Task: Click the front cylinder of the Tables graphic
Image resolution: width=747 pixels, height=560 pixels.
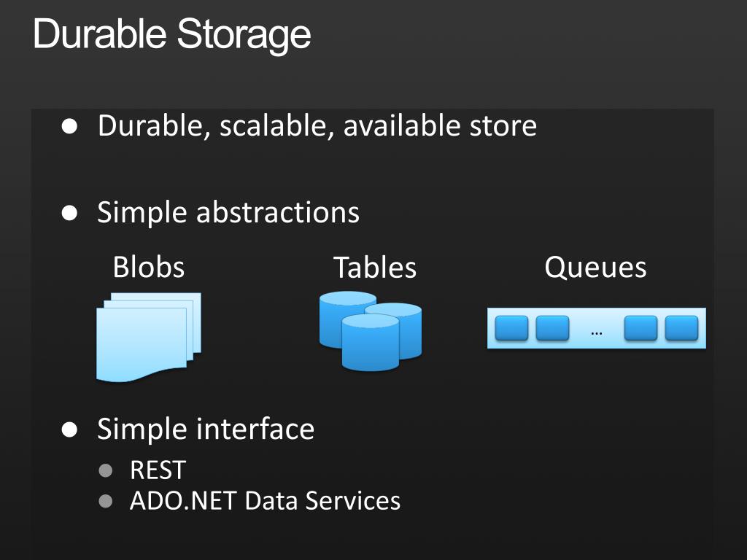Action: (370, 343)
